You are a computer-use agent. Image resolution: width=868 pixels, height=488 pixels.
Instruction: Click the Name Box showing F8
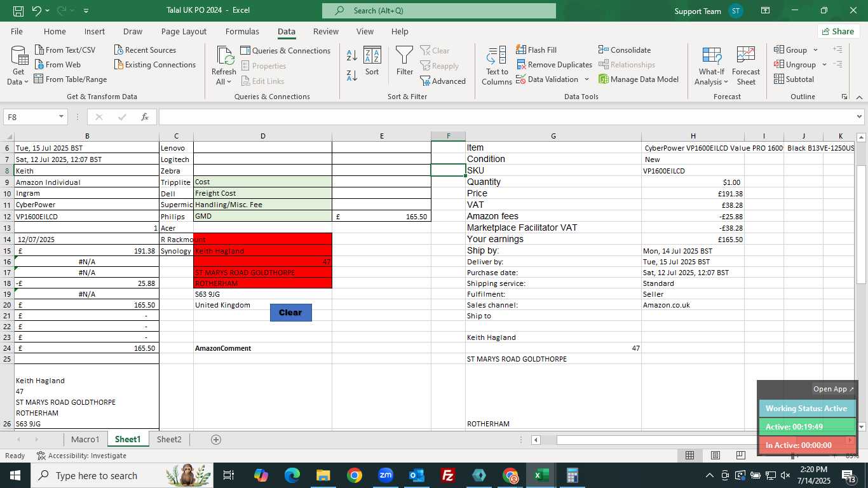(x=30, y=117)
